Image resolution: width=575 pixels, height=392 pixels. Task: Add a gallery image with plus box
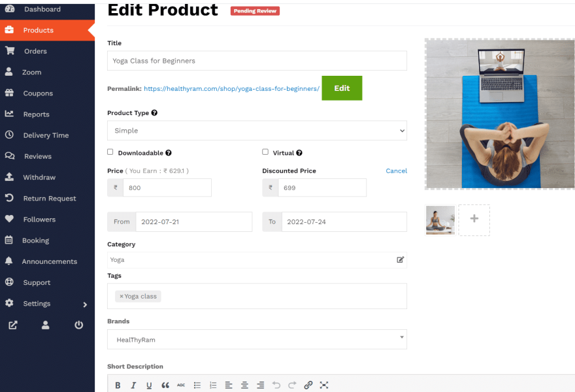tap(474, 220)
